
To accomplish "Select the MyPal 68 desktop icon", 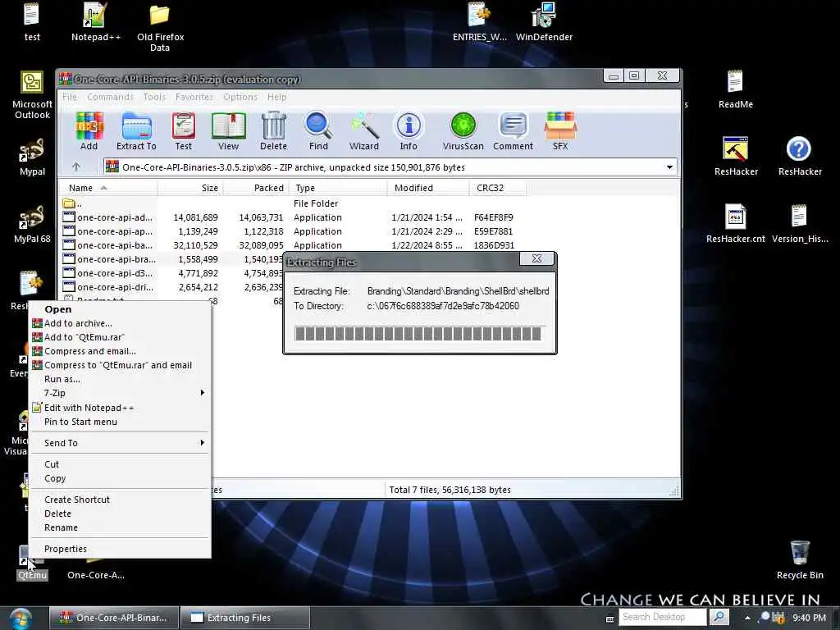I will pos(32,225).
